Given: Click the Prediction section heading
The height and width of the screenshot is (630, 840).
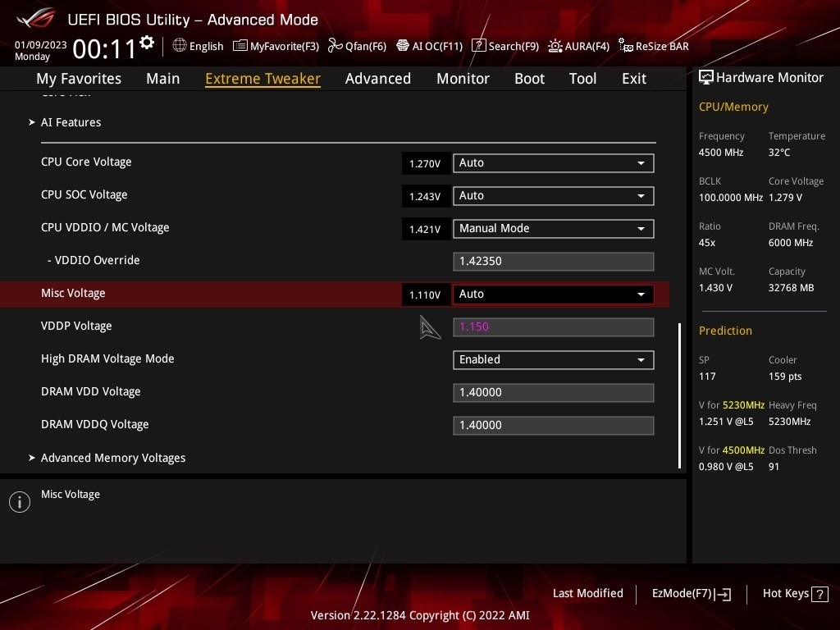Looking at the screenshot, I should [x=725, y=331].
